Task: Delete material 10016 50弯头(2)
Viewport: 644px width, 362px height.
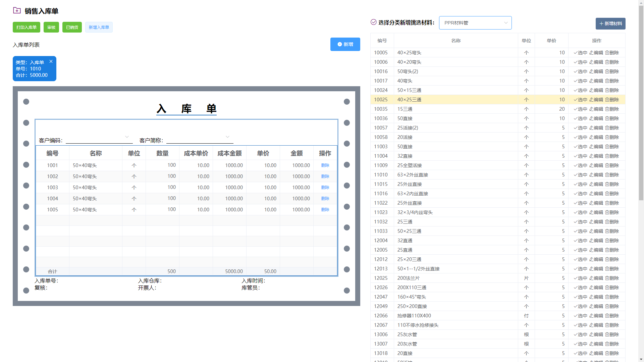Action: [x=612, y=71]
